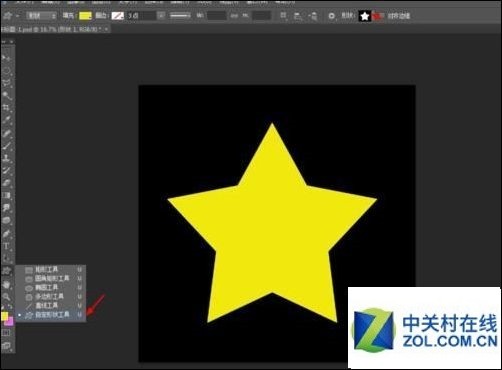Image resolution: width=502 pixels, height=370 pixels.
Task: Select the Lasso tool
Action: click(x=7, y=83)
